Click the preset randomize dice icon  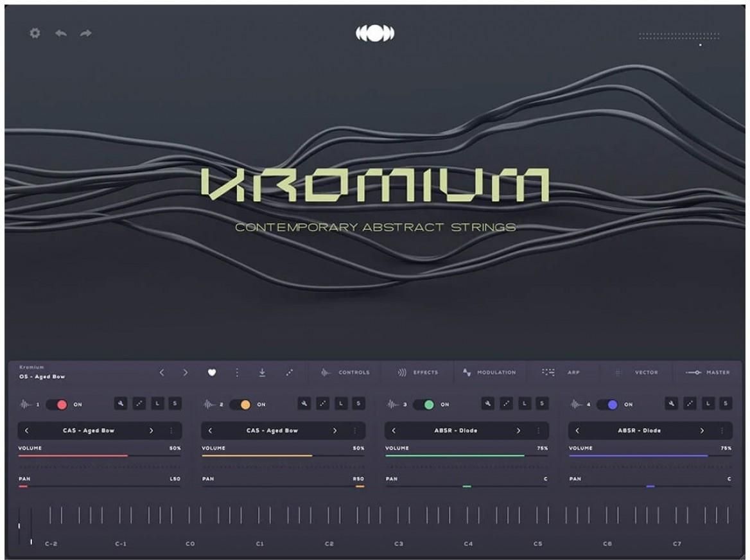[x=290, y=372]
